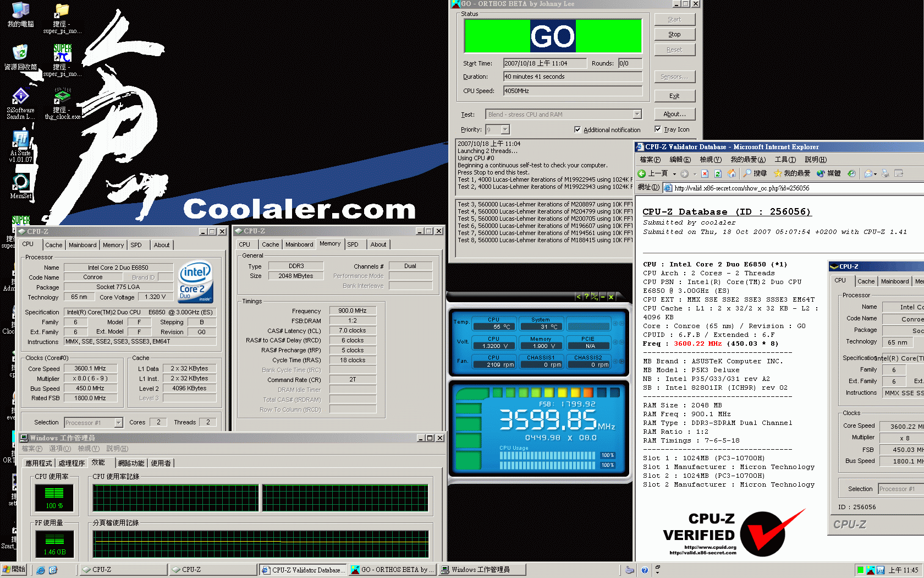Click the IE Print icon

point(886,173)
